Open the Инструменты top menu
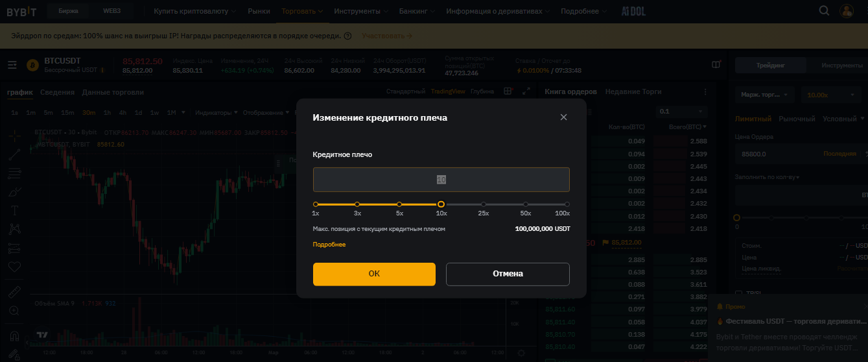This screenshot has width=868, height=362. point(362,11)
